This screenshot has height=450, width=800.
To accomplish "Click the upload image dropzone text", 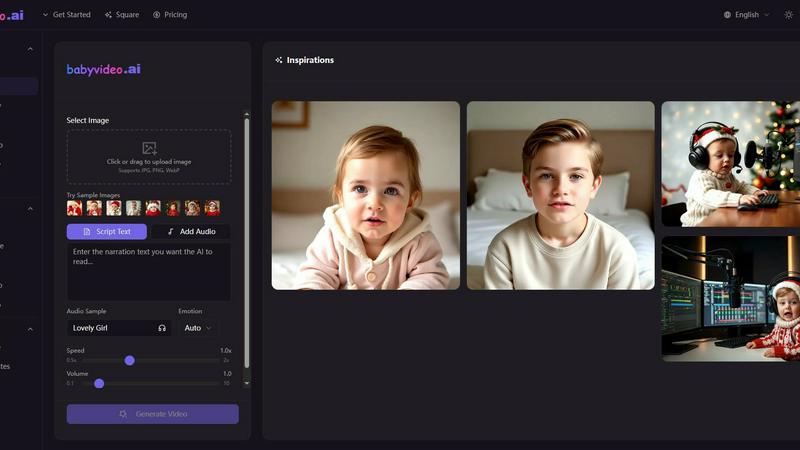I will click(x=149, y=162).
